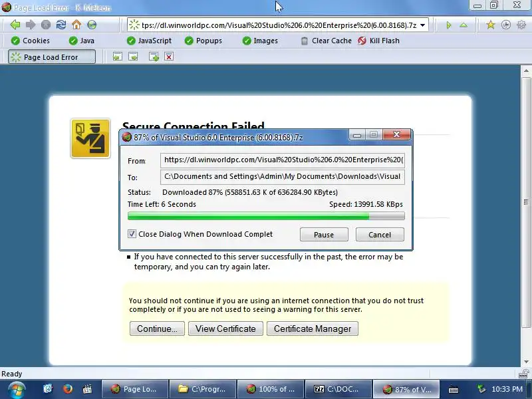532x399 pixels.
Task: Go back using the green left arrow
Action: point(15,25)
